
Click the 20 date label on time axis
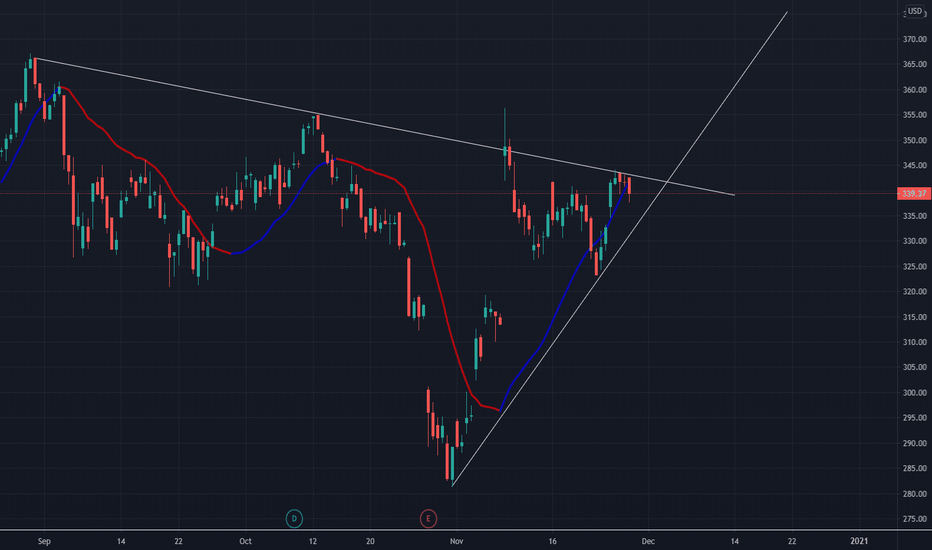[370, 541]
